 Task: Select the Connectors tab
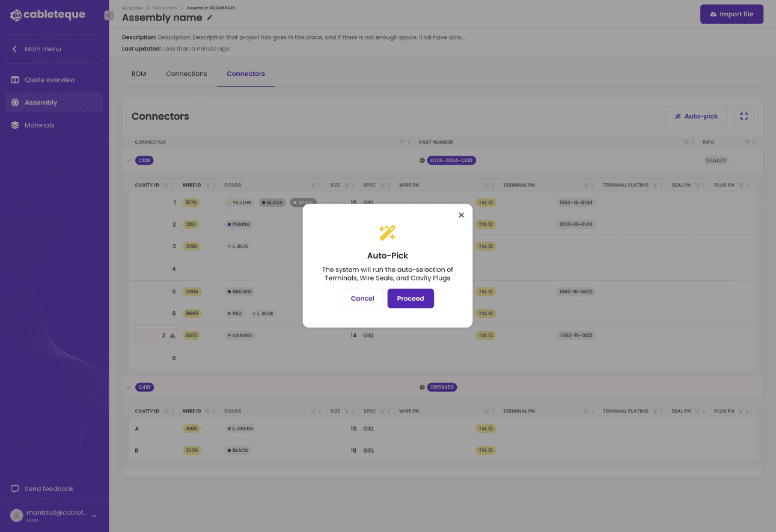pyautogui.click(x=246, y=73)
